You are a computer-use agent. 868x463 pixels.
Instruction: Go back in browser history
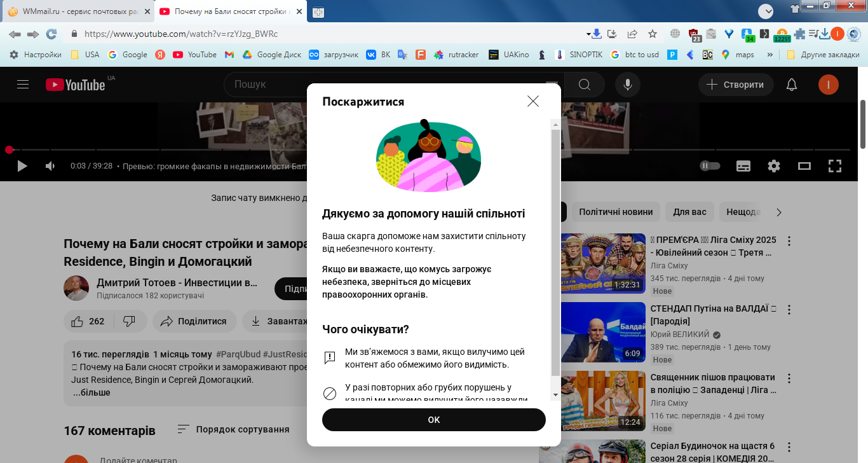coord(15,34)
